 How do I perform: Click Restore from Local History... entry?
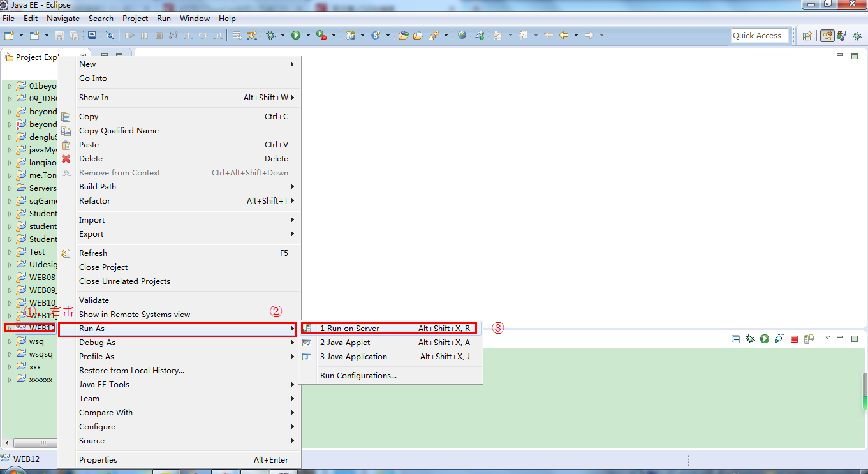click(x=178, y=370)
